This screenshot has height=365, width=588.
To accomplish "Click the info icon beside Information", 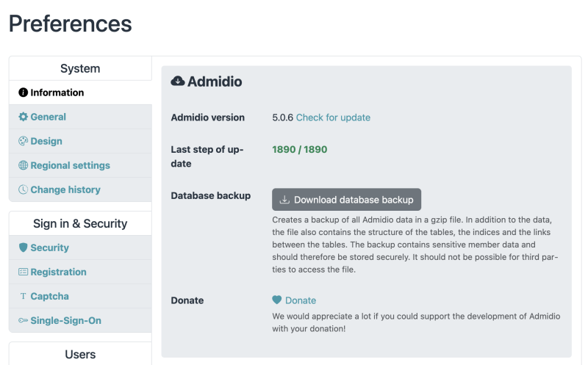I will coord(24,93).
